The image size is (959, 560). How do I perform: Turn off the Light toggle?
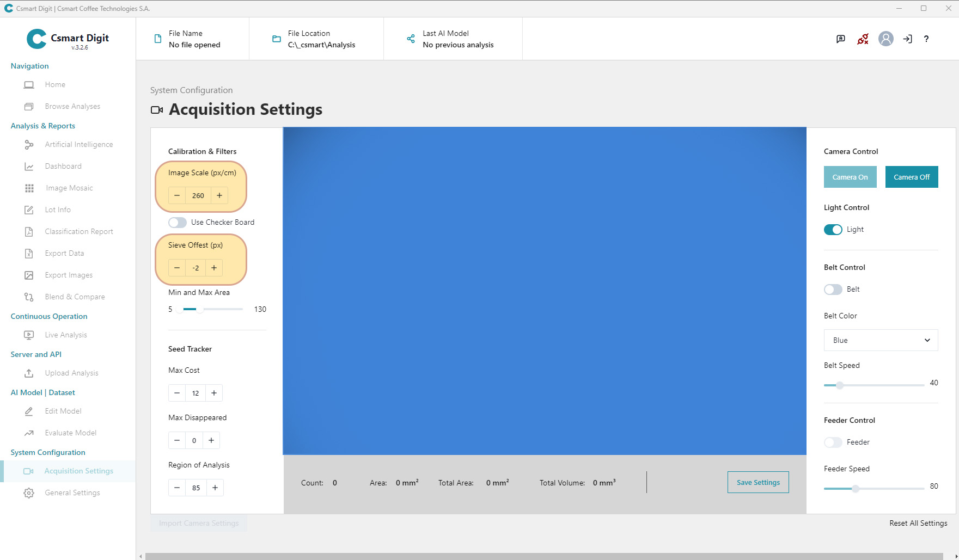click(833, 229)
